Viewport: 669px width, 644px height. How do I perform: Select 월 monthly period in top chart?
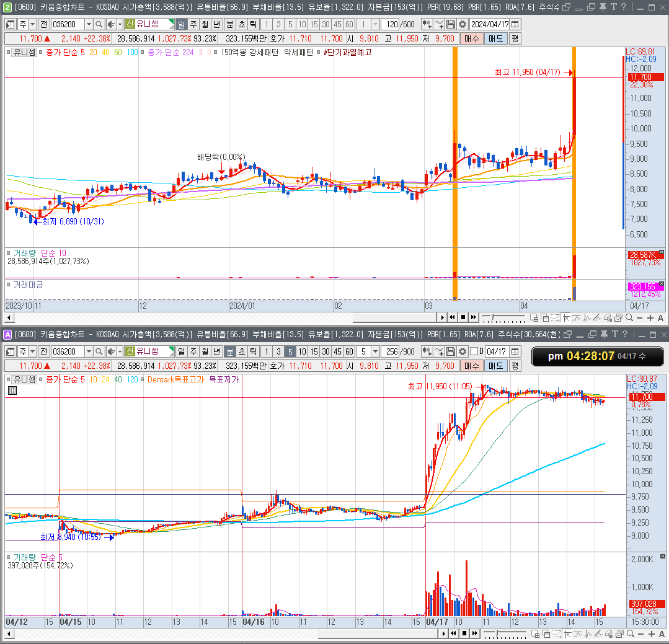pos(205,24)
